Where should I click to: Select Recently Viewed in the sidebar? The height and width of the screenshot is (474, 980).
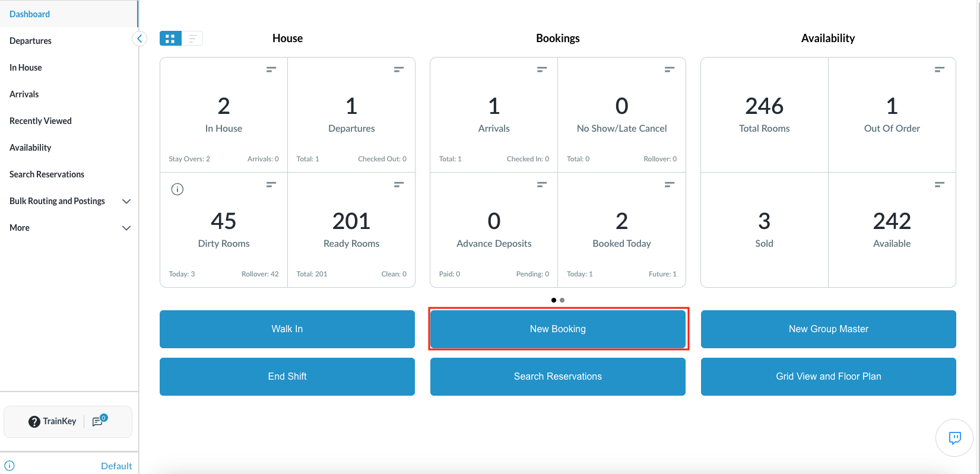coord(40,121)
